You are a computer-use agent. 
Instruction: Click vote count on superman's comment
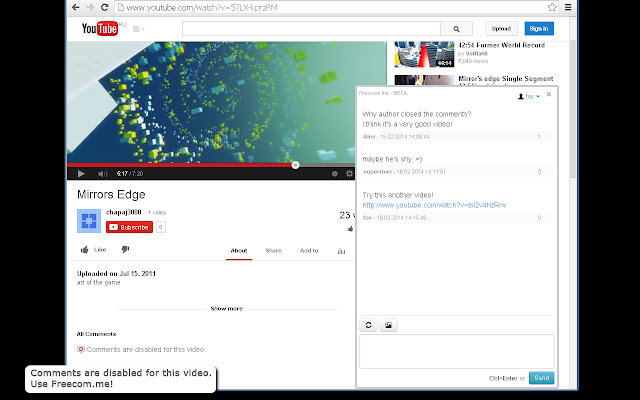click(x=539, y=172)
